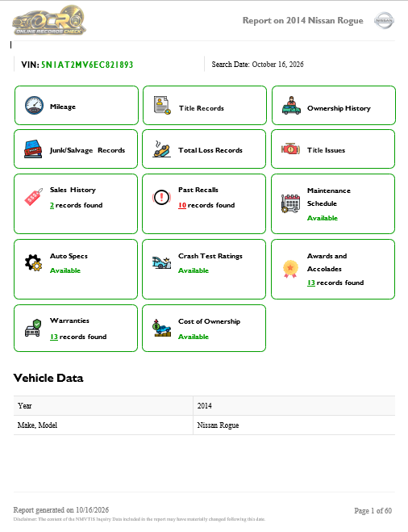Viewport: 408px width, 532px height.
Task: Click the Auto Specs heading
Action: (69, 256)
